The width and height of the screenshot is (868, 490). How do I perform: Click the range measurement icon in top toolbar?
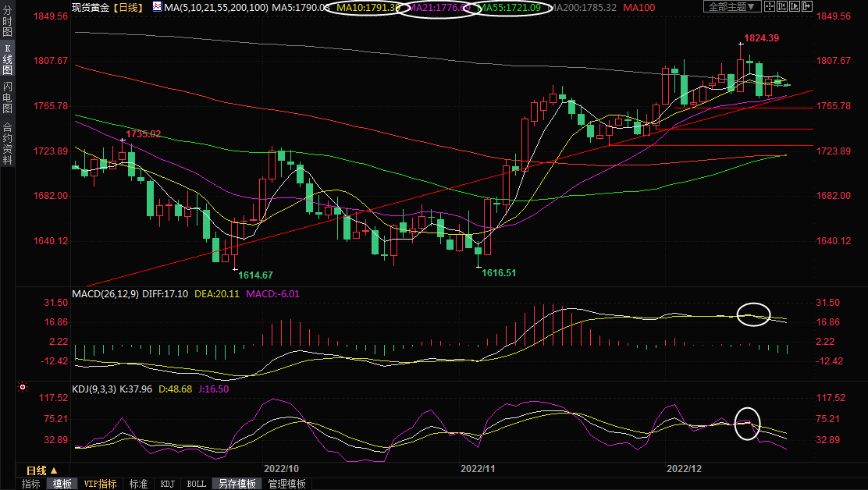[783, 7]
